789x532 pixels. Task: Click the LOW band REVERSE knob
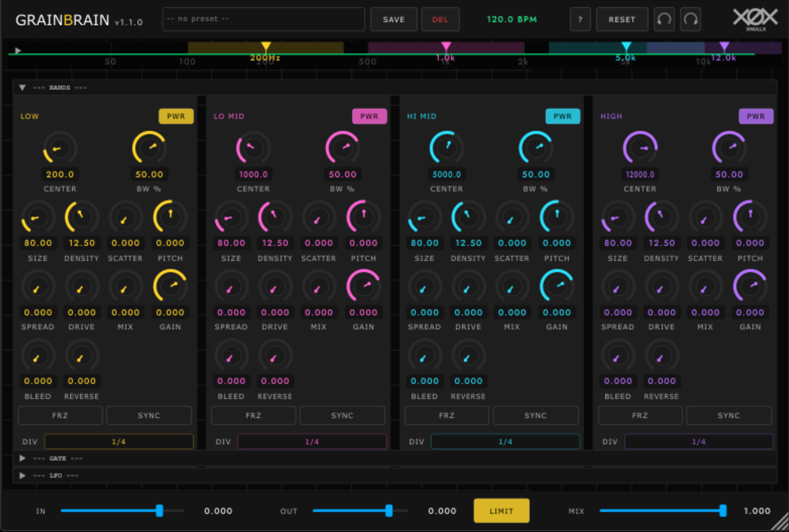pyautogui.click(x=81, y=355)
